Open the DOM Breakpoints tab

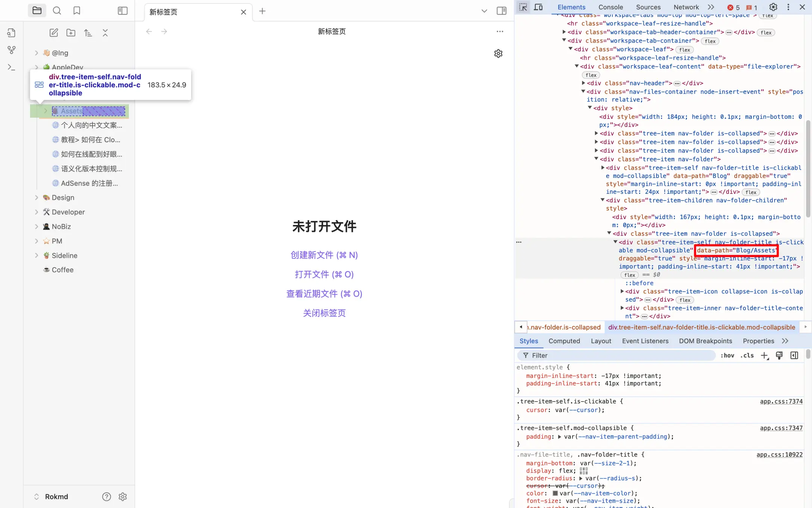tap(706, 341)
